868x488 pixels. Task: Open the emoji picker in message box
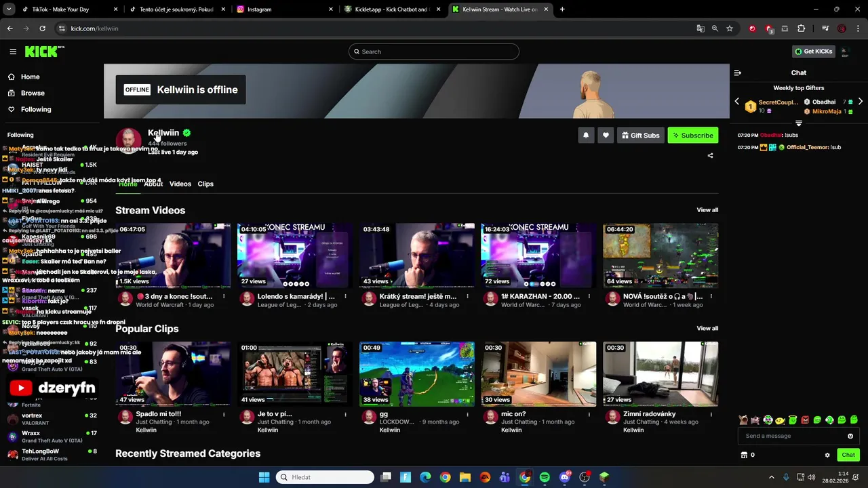[x=850, y=436]
